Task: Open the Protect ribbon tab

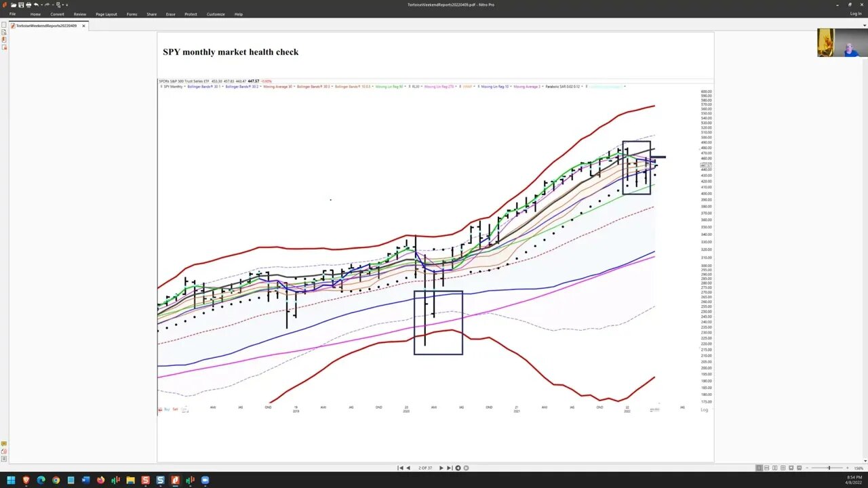Action: tap(191, 14)
